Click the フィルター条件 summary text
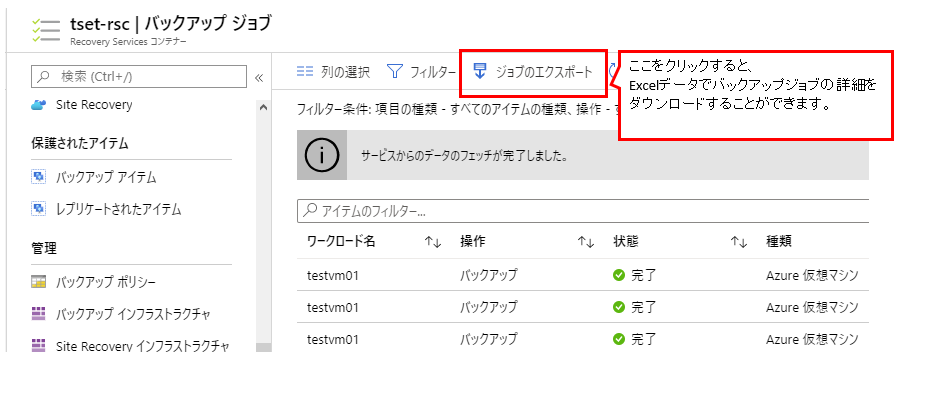This screenshot has width=945, height=395. click(x=457, y=110)
